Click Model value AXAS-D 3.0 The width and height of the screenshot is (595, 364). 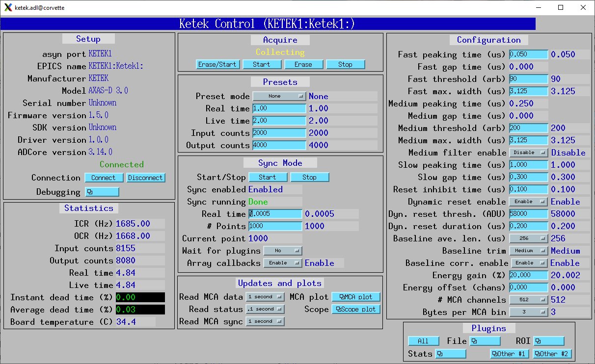tap(108, 91)
